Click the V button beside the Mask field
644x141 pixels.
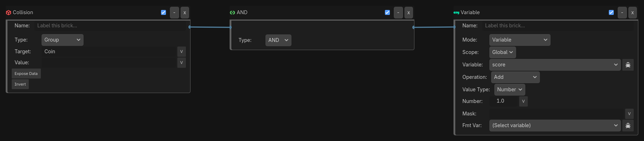(x=629, y=114)
